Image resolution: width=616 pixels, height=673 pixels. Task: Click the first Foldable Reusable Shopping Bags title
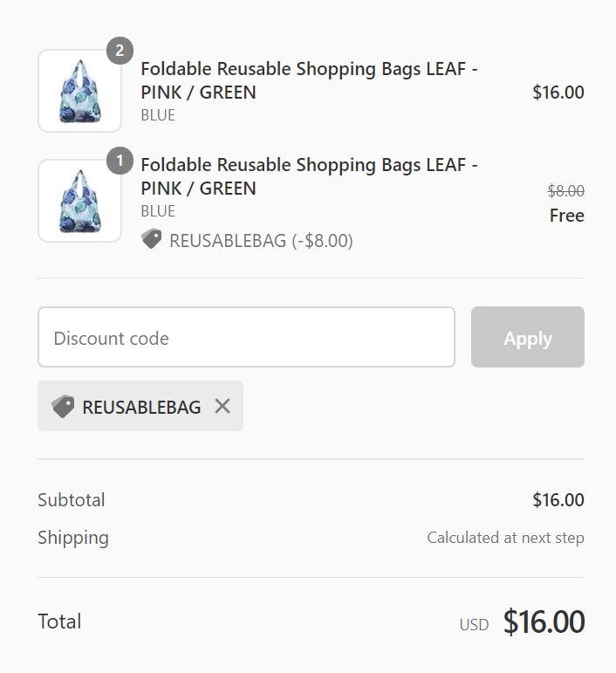pos(309,80)
